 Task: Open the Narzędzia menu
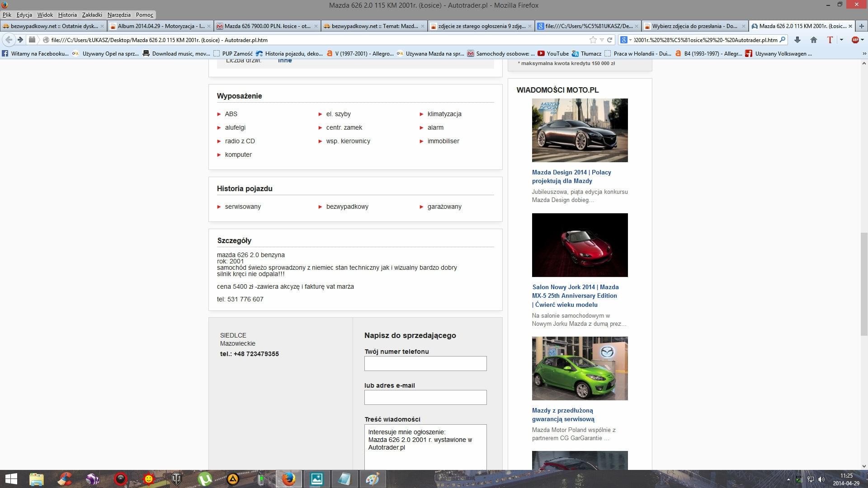click(x=119, y=15)
